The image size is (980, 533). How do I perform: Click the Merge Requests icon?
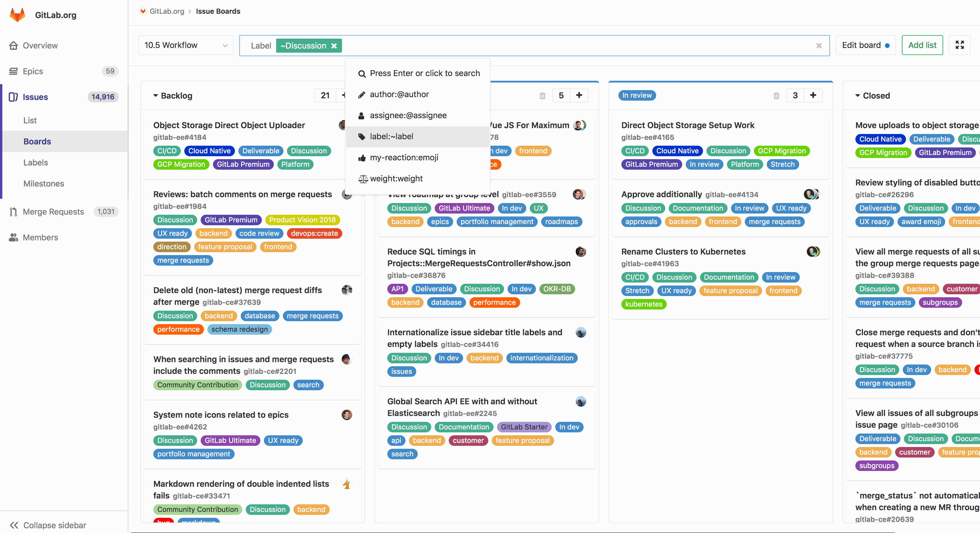pos(14,212)
